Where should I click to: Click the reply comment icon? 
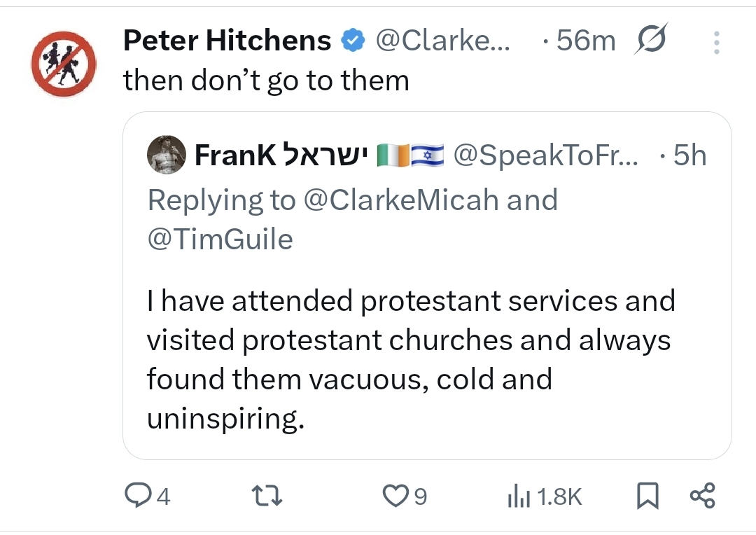[137, 496]
